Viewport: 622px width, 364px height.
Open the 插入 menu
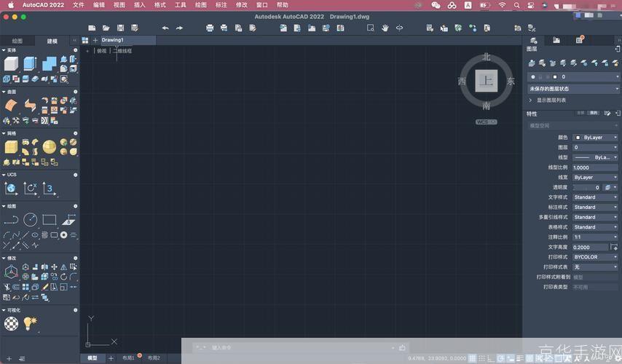point(140,5)
